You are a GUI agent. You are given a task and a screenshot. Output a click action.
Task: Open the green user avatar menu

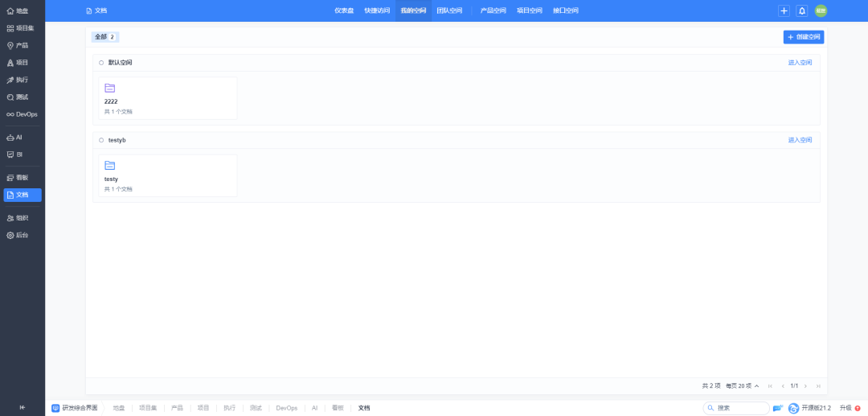(821, 10)
